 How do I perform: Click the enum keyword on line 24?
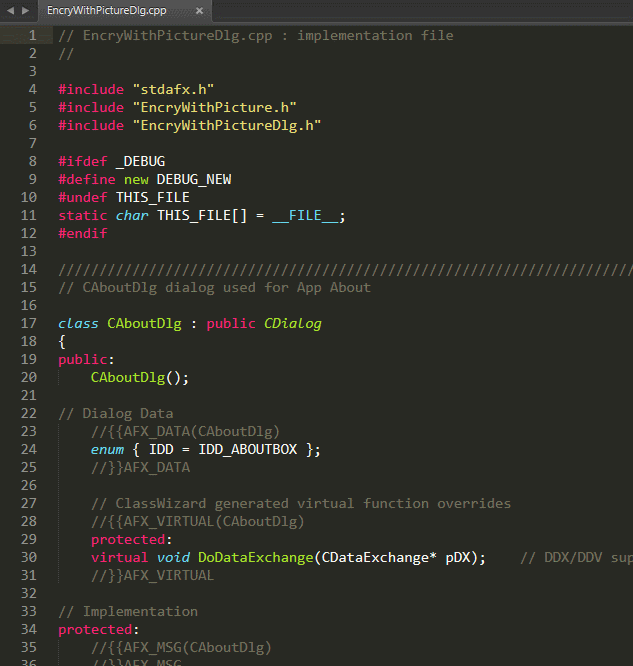tap(107, 449)
